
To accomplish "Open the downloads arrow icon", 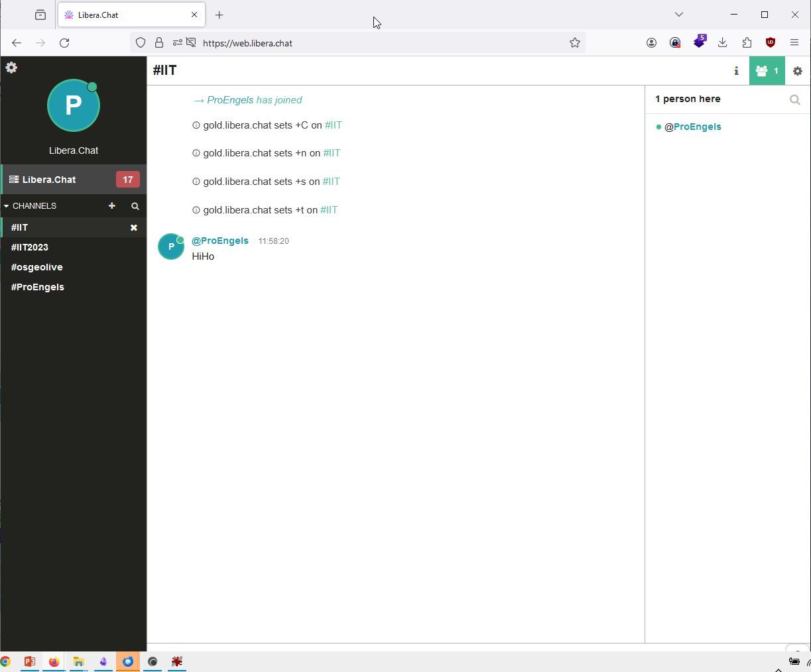I will 723,43.
